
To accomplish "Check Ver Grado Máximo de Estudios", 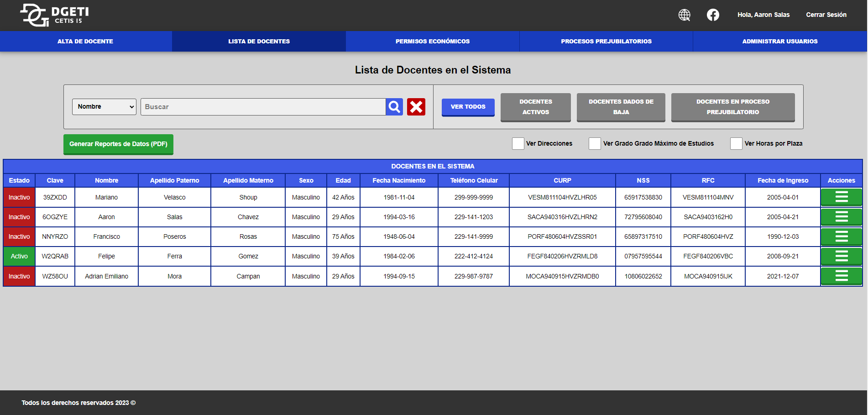I will click(594, 143).
